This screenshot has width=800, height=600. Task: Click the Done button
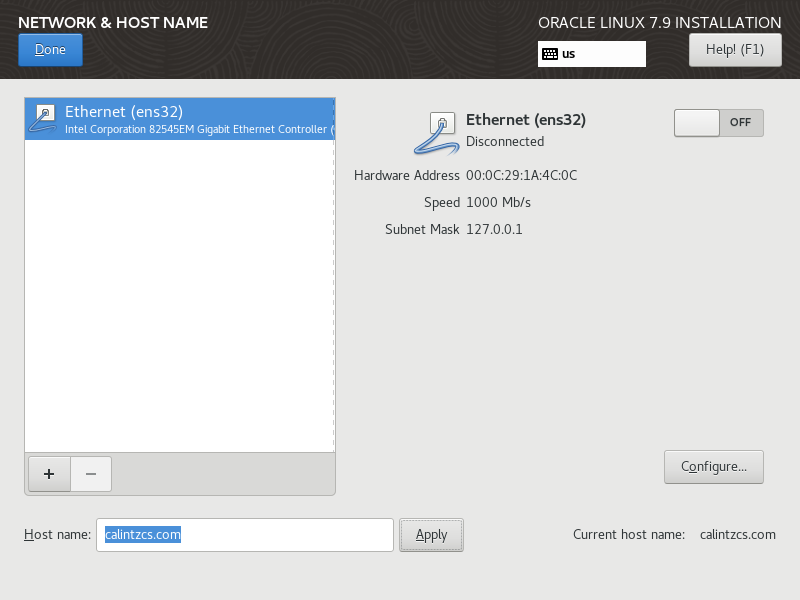[x=50, y=50]
